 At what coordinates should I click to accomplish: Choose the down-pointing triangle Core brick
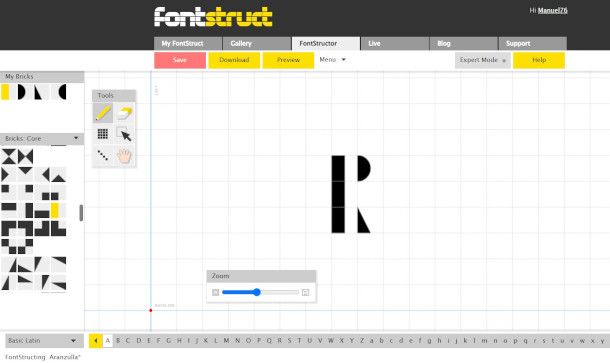pyautogui.click(x=25, y=174)
